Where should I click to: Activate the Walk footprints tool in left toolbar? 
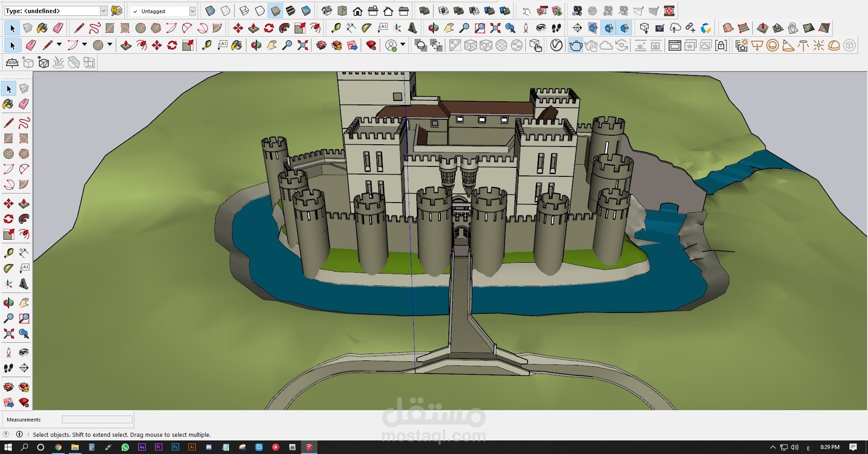click(9, 368)
